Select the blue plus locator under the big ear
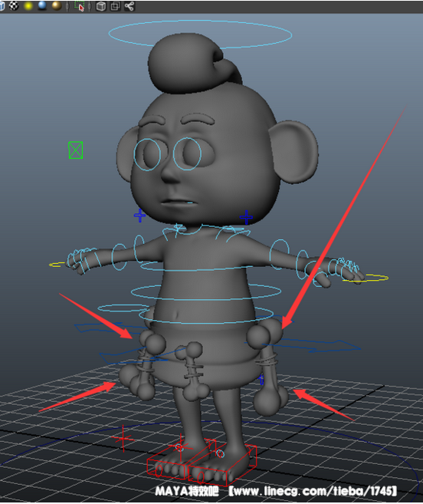Image resolution: width=423 pixels, height=504 pixels. [246, 217]
